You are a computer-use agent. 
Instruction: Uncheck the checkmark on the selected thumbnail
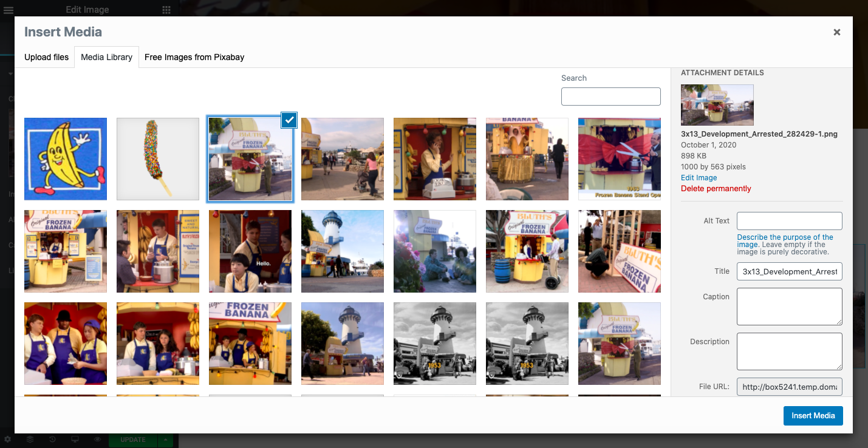coord(289,120)
